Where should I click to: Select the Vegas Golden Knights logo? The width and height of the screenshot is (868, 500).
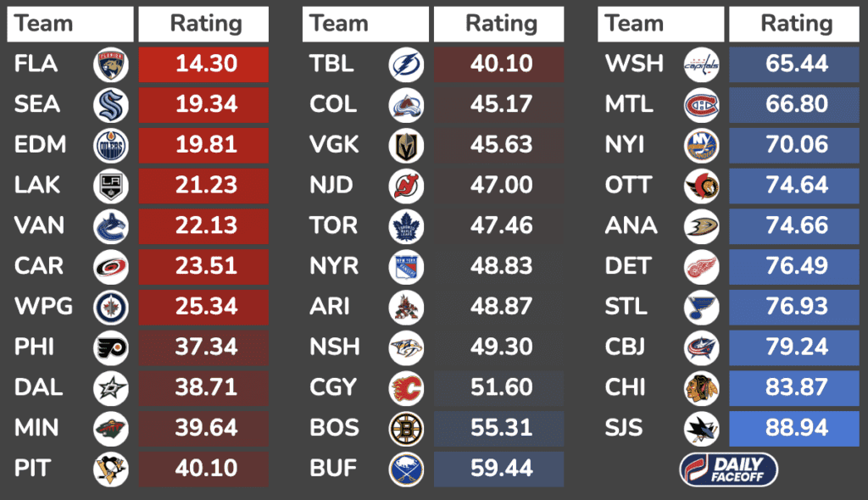[406, 146]
